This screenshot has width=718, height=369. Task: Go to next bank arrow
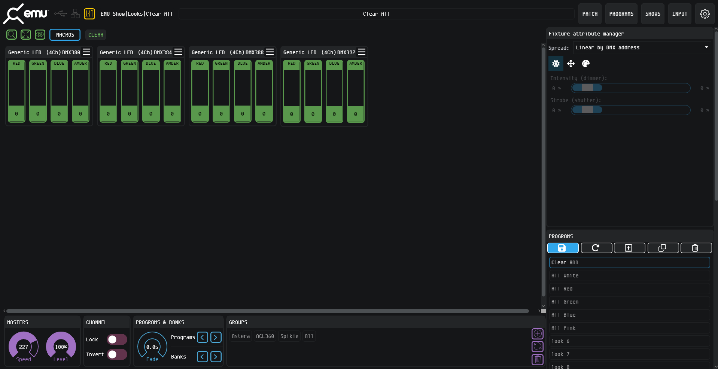point(216,356)
